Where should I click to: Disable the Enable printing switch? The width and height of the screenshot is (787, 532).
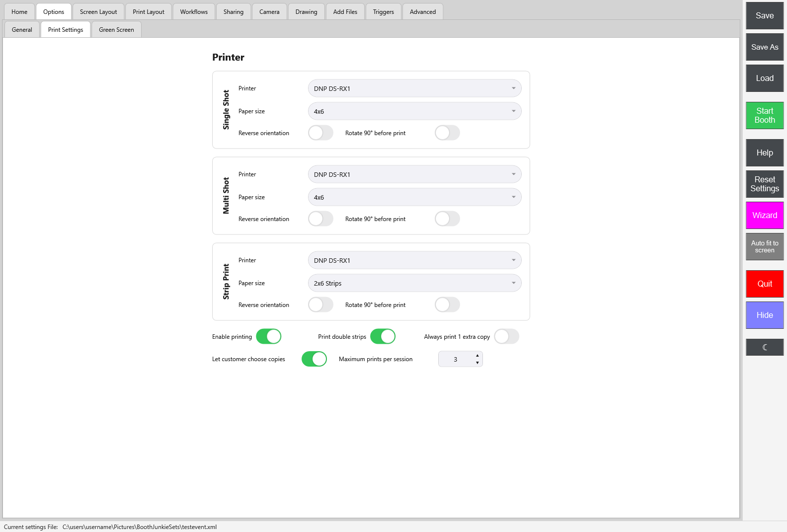[x=269, y=336]
